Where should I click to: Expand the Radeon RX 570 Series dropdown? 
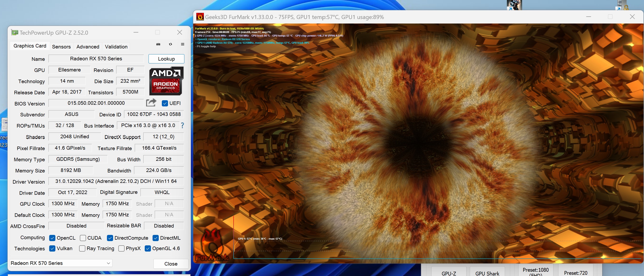(109, 263)
